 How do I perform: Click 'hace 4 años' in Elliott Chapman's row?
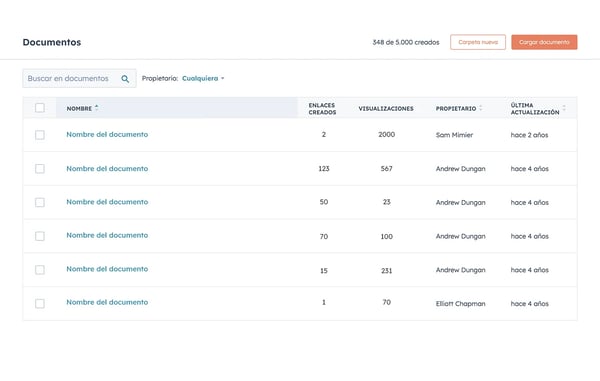(530, 303)
